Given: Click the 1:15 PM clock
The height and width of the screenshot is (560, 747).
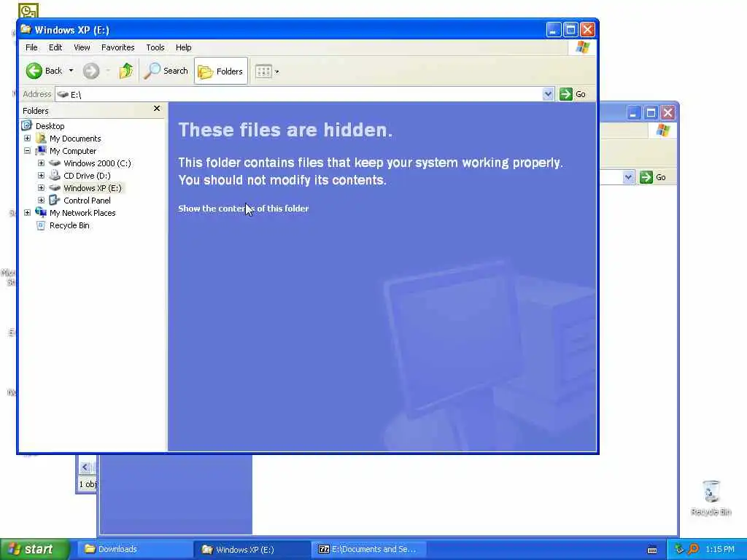Looking at the screenshot, I should 720,549.
